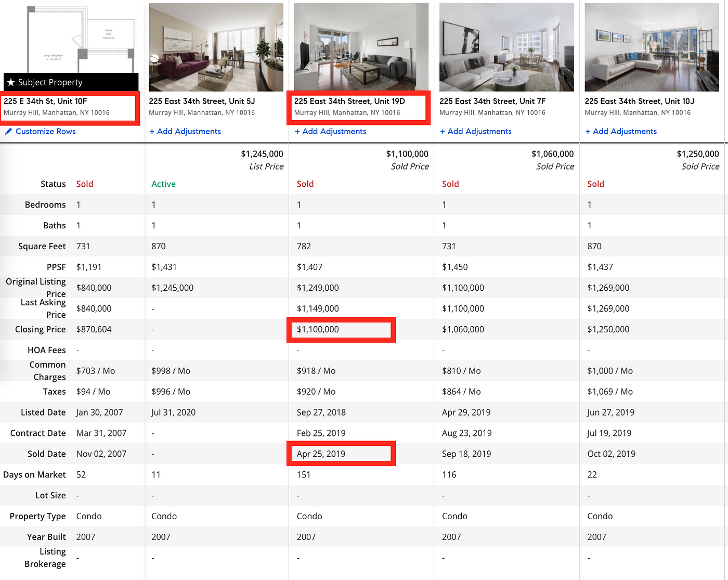
Task: Click the Days on Market row header
Action: click(34, 474)
